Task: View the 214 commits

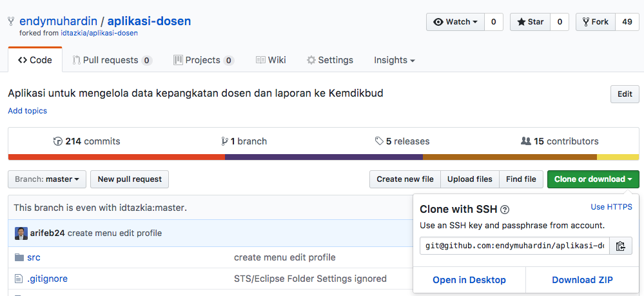Action: click(x=86, y=141)
